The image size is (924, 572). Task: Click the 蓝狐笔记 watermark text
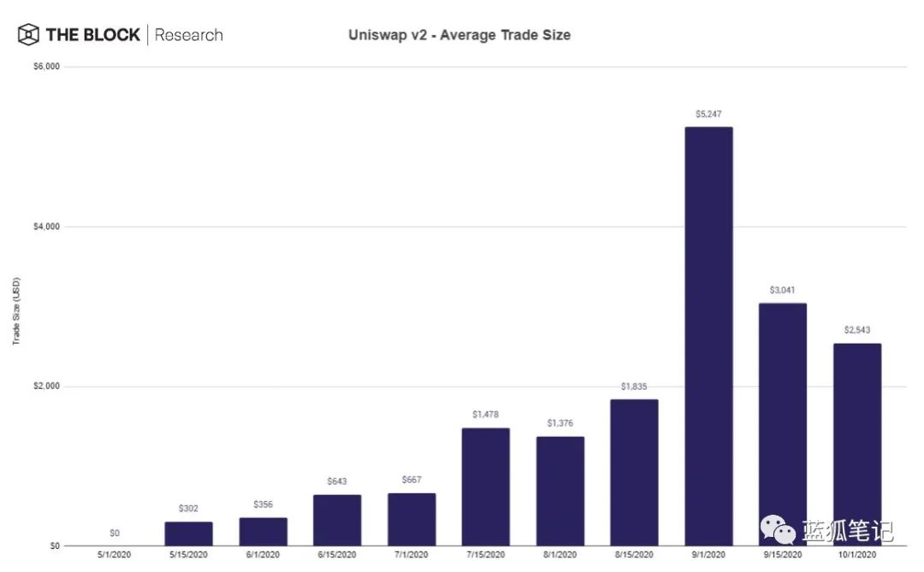[x=847, y=530]
